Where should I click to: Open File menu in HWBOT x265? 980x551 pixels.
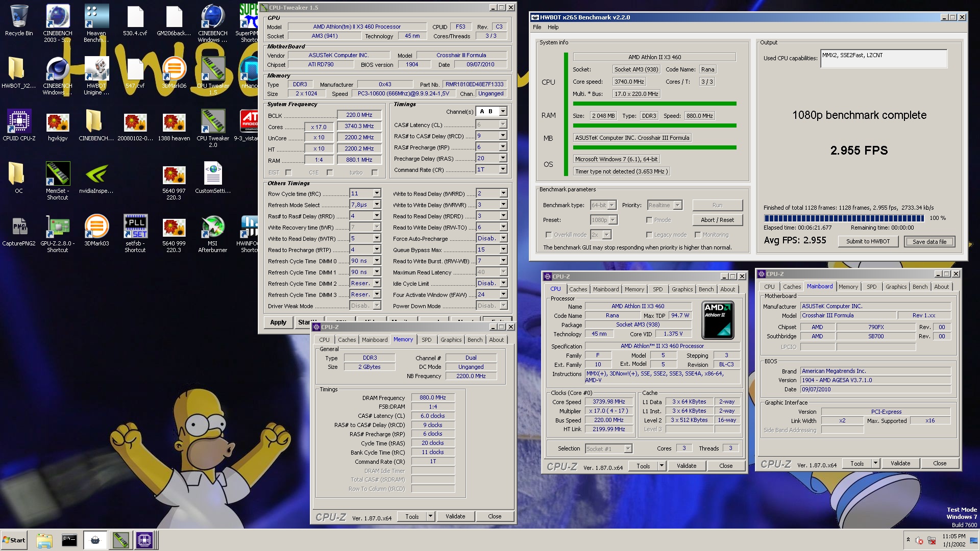click(x=537, y=27)
